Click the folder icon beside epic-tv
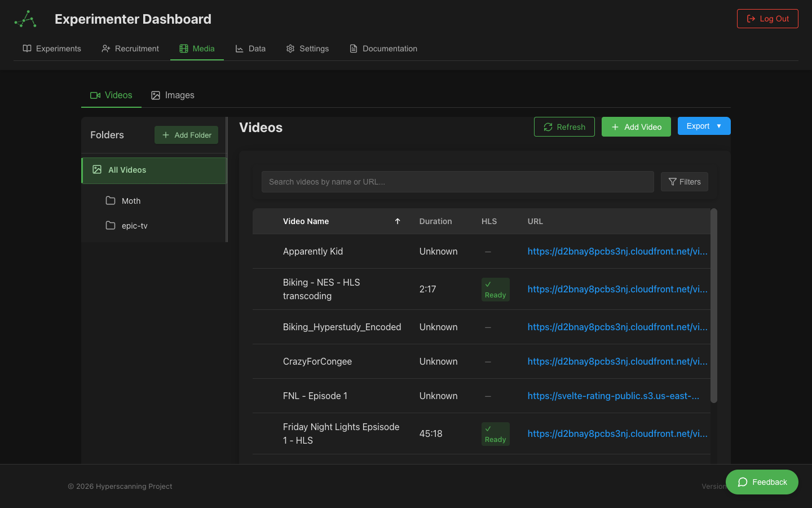Screen dimensions: 812x508 tap(111, 225)
